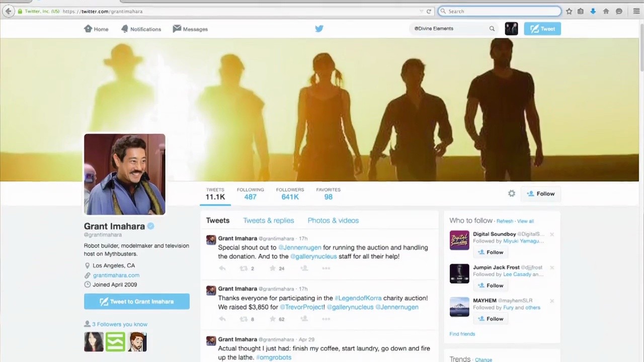
Task: Open more options on 'Special shout out' tweet
Action: click(x=326, y=268)
